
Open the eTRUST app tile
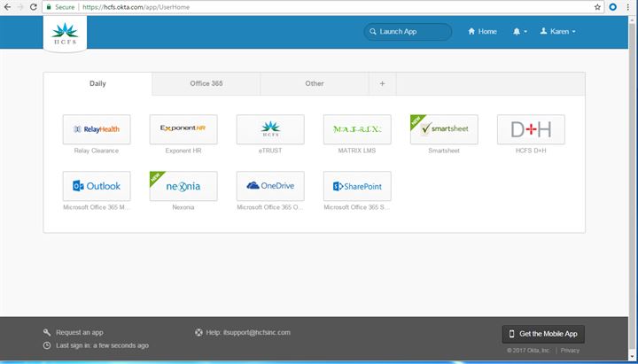pos(270,129)
